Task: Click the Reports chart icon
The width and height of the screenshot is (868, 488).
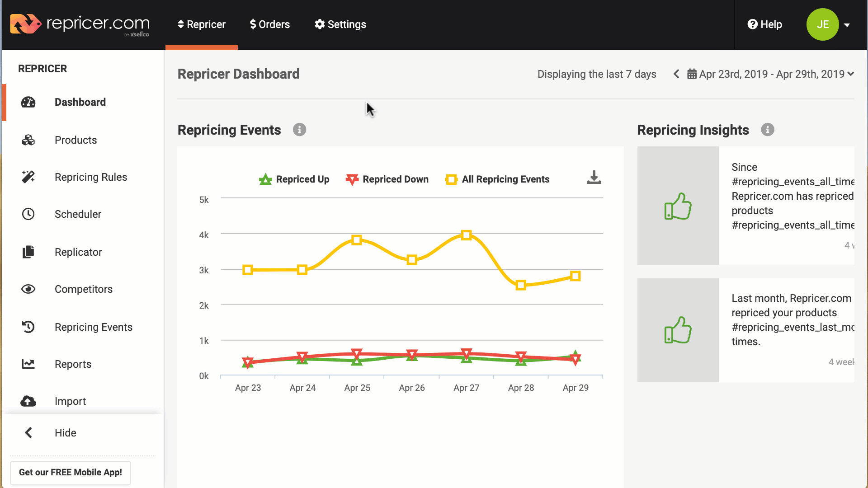Action: tap(28, 364)
